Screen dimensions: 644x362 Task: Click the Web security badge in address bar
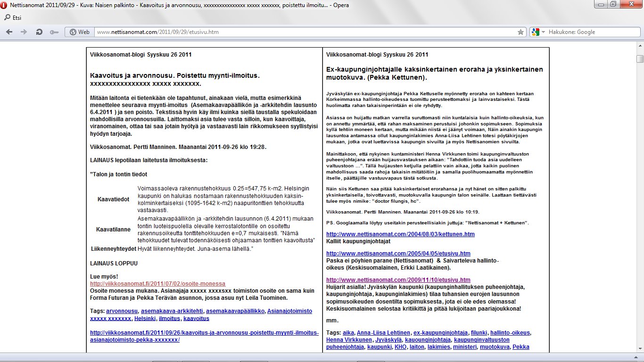pos(79,32)
